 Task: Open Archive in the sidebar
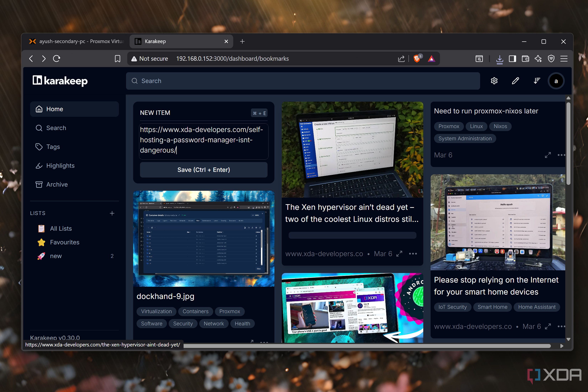(x=74, y=184)
